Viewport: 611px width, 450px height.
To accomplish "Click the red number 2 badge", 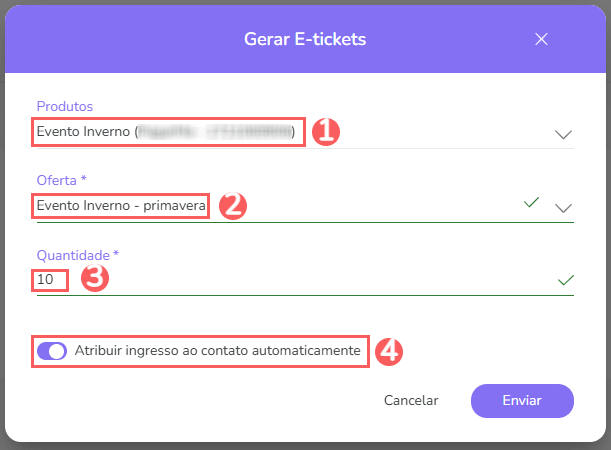I will (232, 206).
